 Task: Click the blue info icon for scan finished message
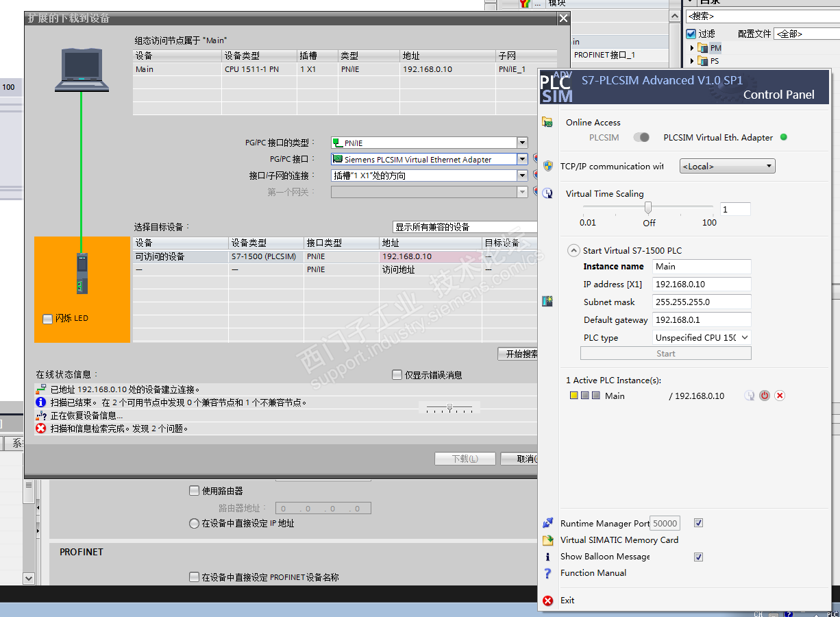click(41, 402)
